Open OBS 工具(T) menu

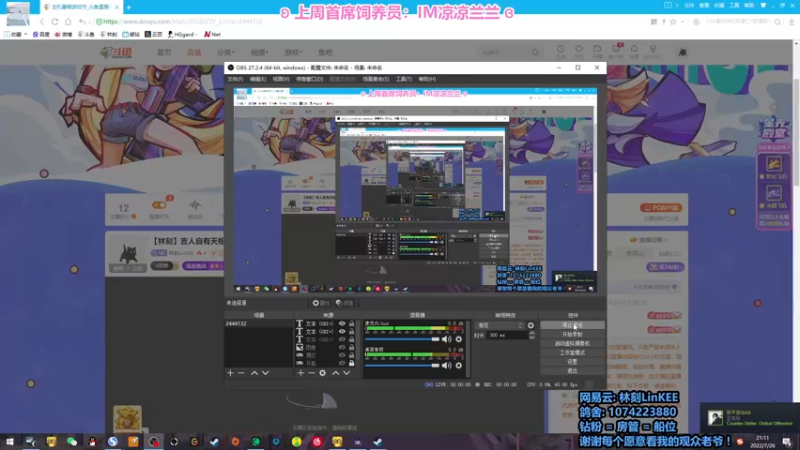pos(404,79)
